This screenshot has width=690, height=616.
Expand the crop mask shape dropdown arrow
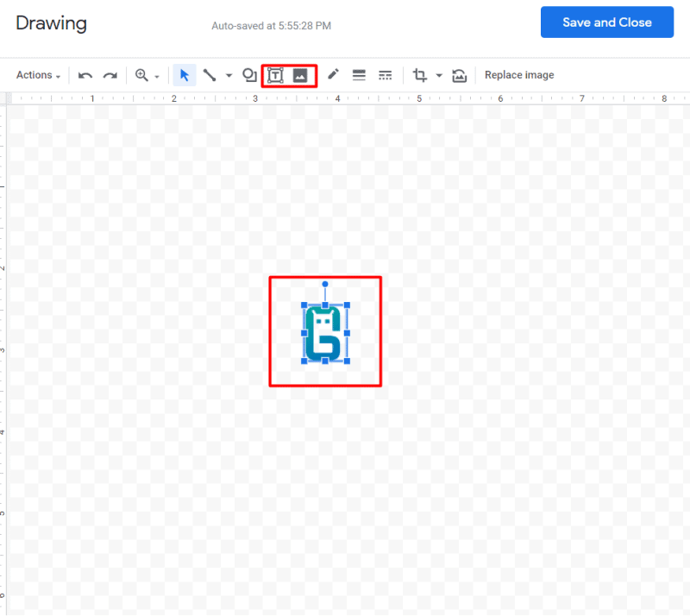click(x=438, y=76)
